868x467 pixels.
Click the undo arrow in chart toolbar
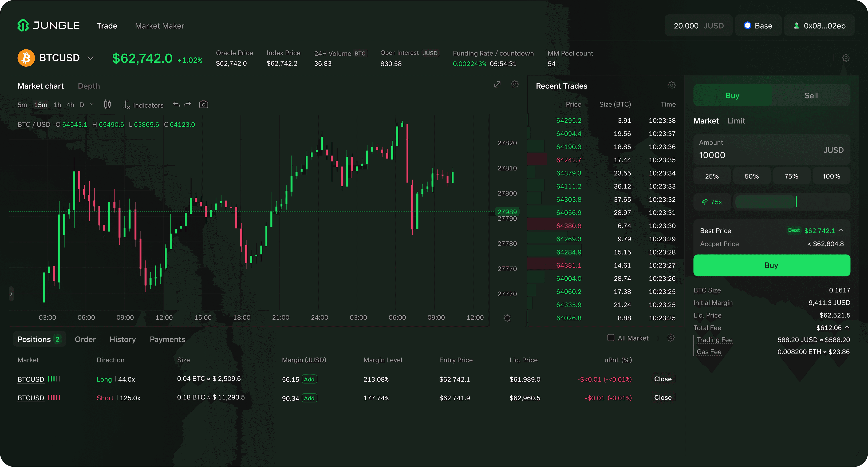[x=176, y=104]
